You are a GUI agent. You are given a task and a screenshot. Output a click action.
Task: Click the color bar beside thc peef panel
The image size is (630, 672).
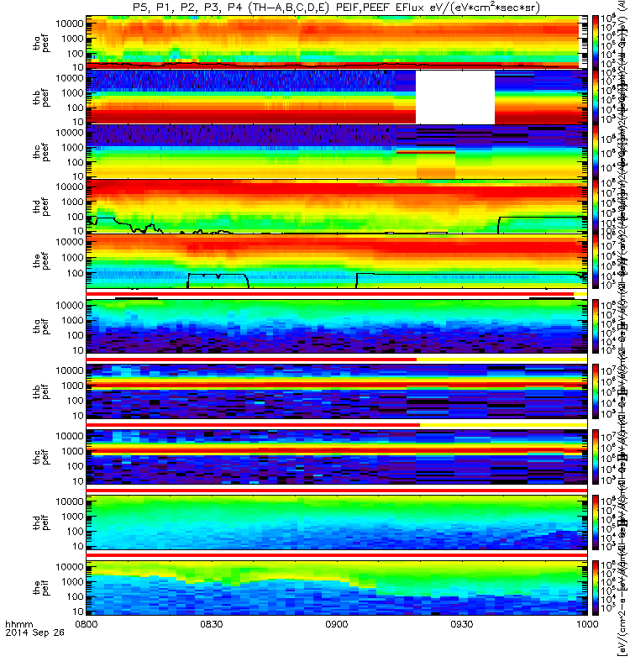point(596,151)
